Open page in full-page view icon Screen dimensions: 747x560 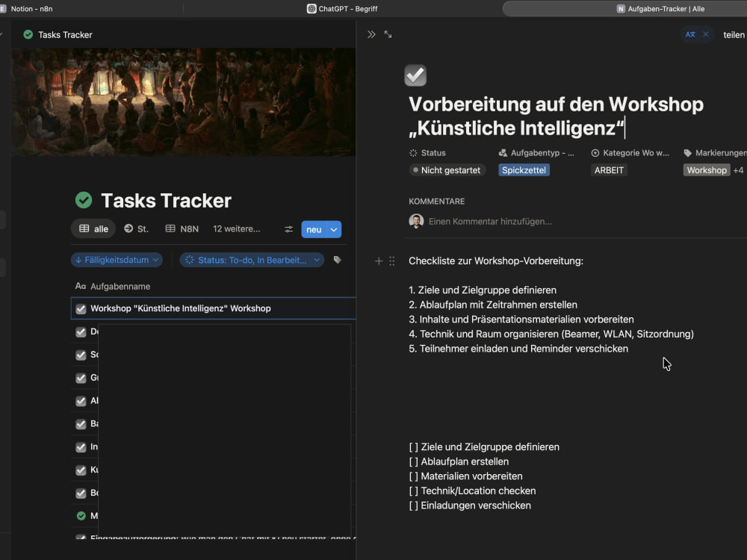(388, 35)
